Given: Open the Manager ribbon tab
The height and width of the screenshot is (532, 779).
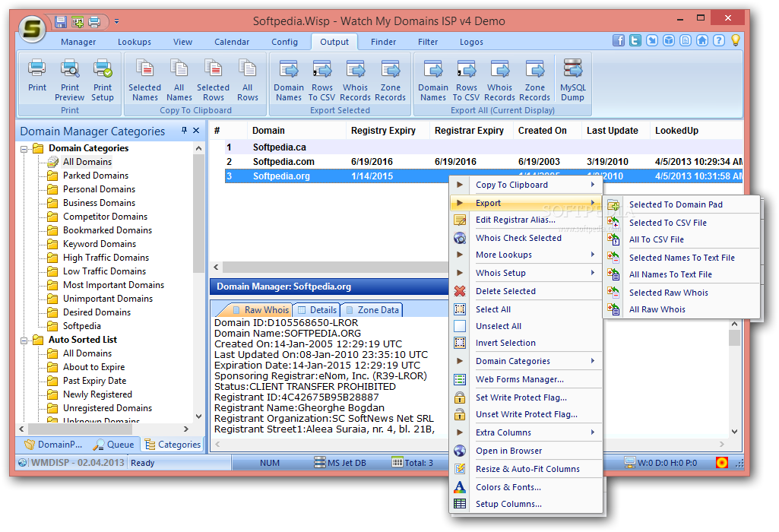Looking at the screenshot, I should coord(78,43).
